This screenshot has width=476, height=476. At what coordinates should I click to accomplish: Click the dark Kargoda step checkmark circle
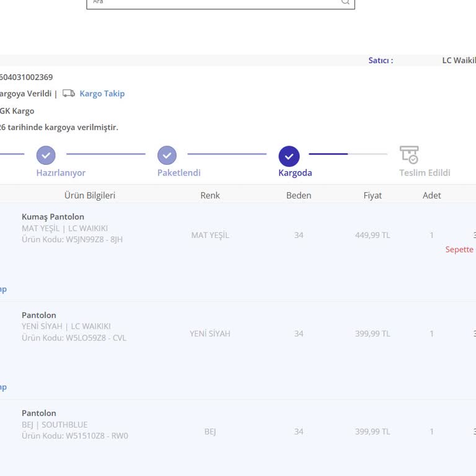click(289, 156)
